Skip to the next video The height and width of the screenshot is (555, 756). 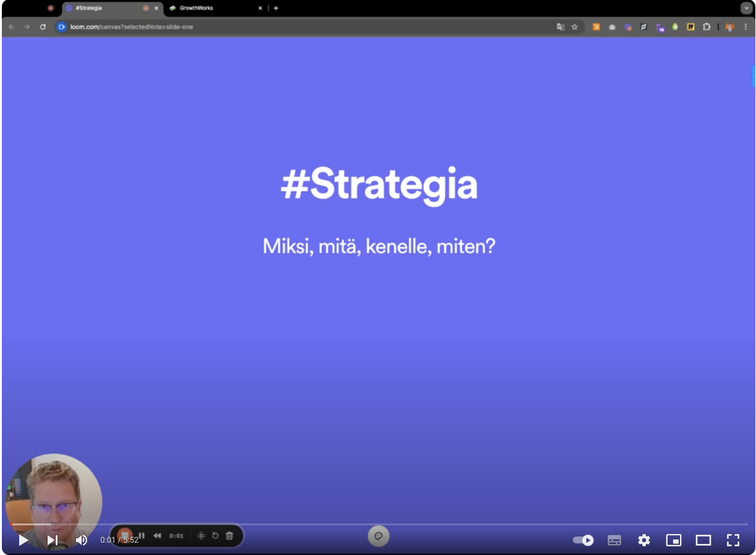[53, 540]
